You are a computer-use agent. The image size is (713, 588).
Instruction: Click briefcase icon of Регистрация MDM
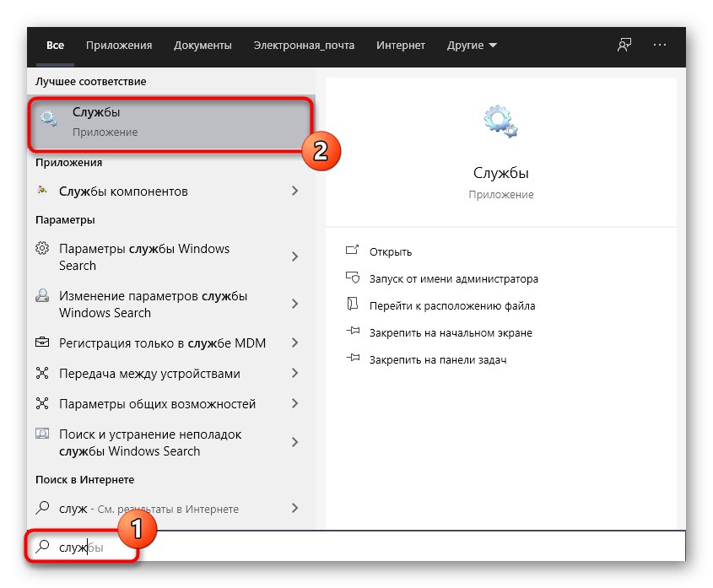click(x=42, y=342)
